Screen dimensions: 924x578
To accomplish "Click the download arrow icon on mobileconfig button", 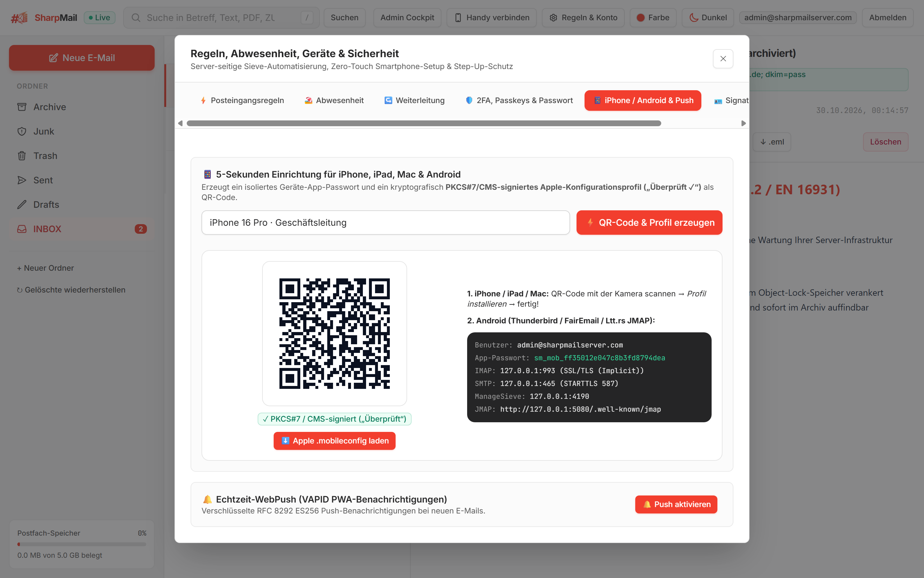I will pyautogui.click(x=285, y=441).
